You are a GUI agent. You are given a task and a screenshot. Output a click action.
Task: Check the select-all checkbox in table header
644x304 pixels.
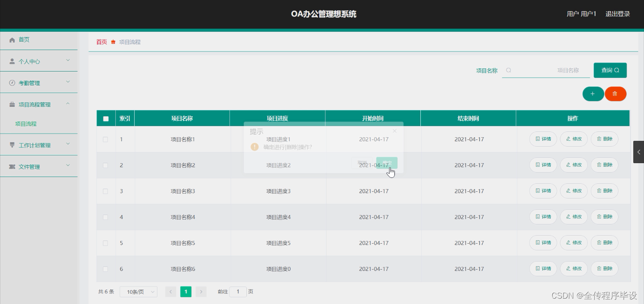[106, 118]
